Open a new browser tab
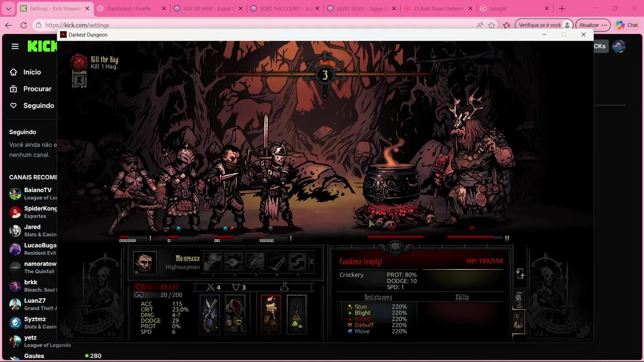Screen dimensions: 644x362 pos(562,9)
